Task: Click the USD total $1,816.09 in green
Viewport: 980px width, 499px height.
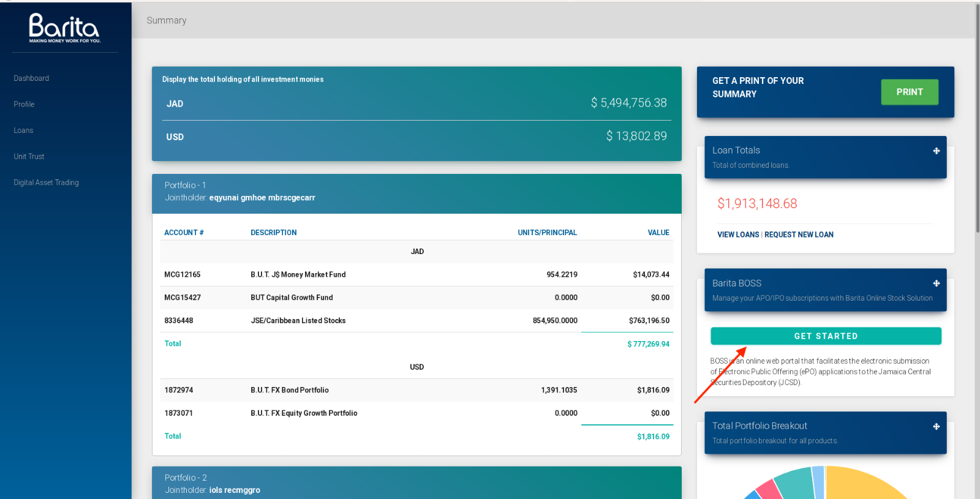Action: coord(654,437)
